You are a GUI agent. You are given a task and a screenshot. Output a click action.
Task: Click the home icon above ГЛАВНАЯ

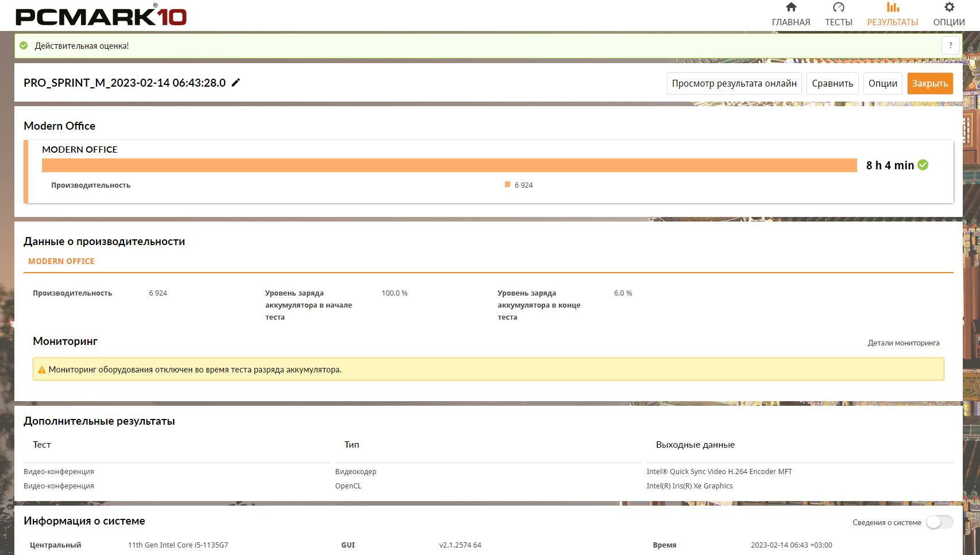click(x=791, y=7)
